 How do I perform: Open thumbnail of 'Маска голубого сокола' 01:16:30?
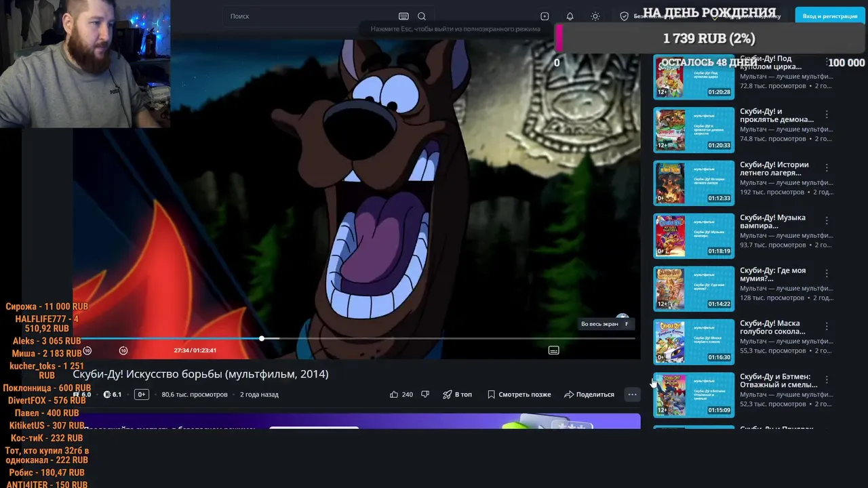click(694, 342)
